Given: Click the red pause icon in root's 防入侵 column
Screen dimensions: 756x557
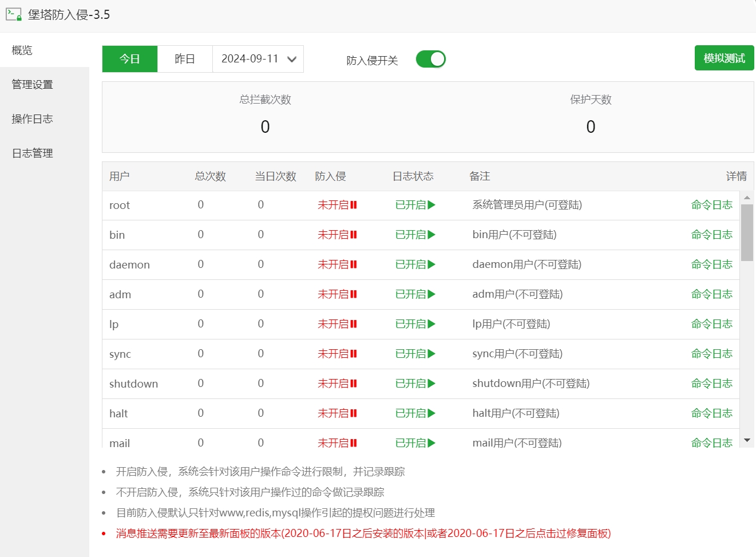Looking at the screenshot, I should pyautogui.click(x=354, y=205).
